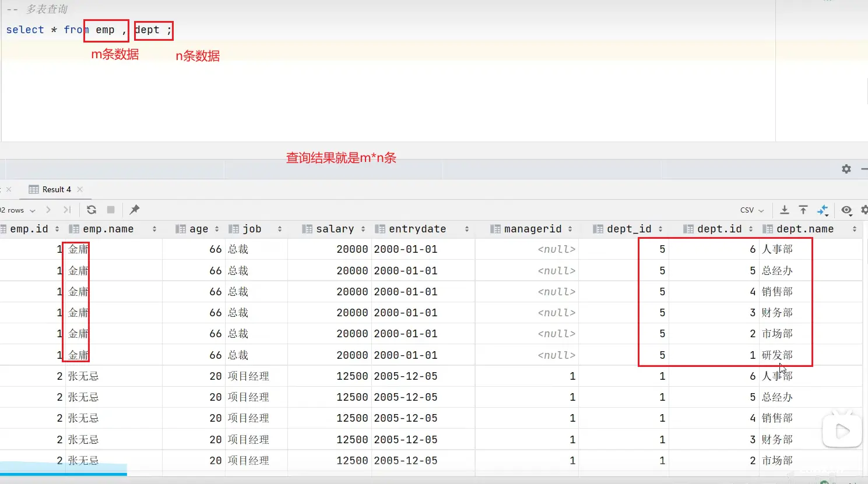Click the age column table icon
The image size is (868, 484).
pyautogui.click(x=181, y=229)
